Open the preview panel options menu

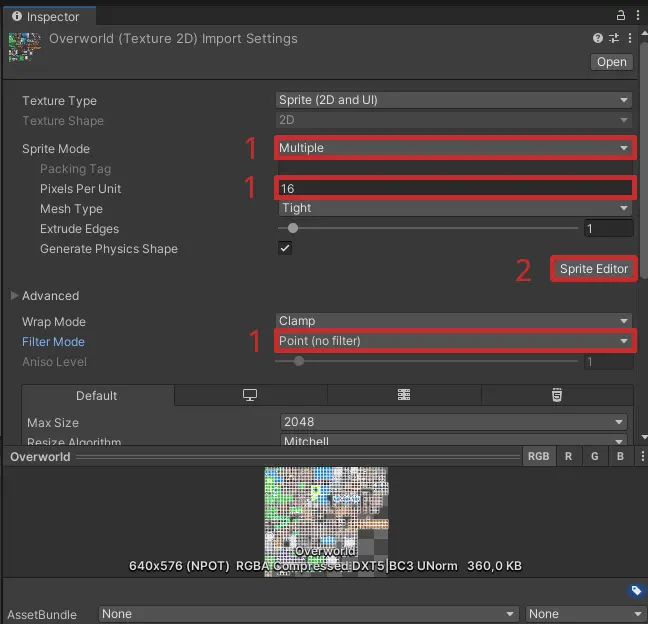tap(642, 456)
